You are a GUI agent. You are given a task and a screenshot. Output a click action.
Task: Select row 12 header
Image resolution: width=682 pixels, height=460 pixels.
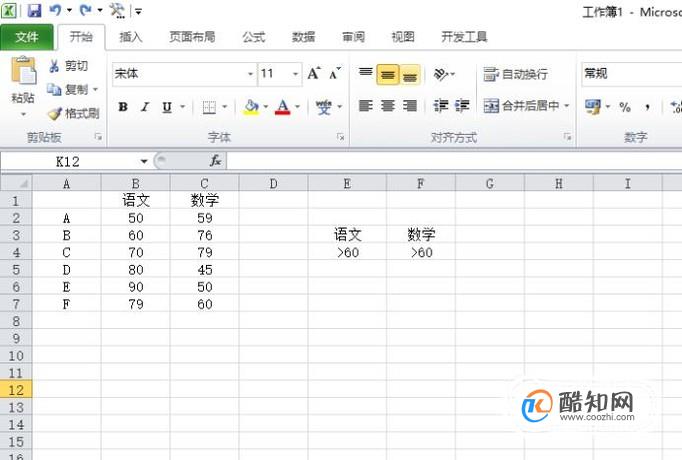point(16,390)
